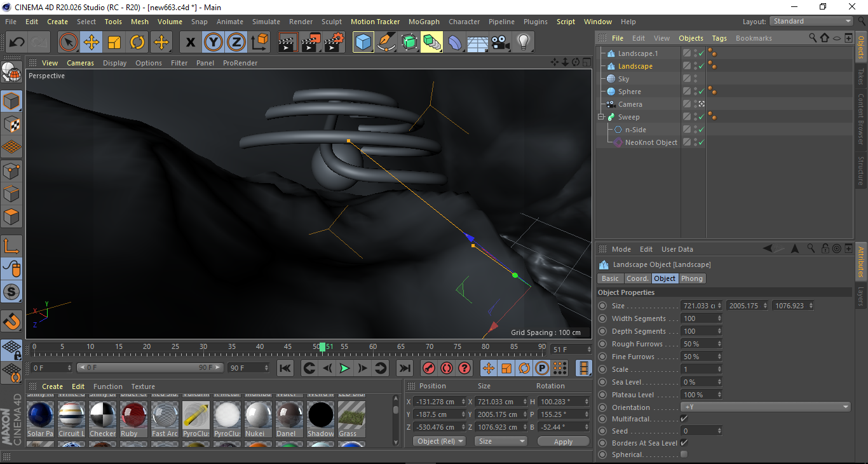Open the Cameras viewport menu

[80, 63]
